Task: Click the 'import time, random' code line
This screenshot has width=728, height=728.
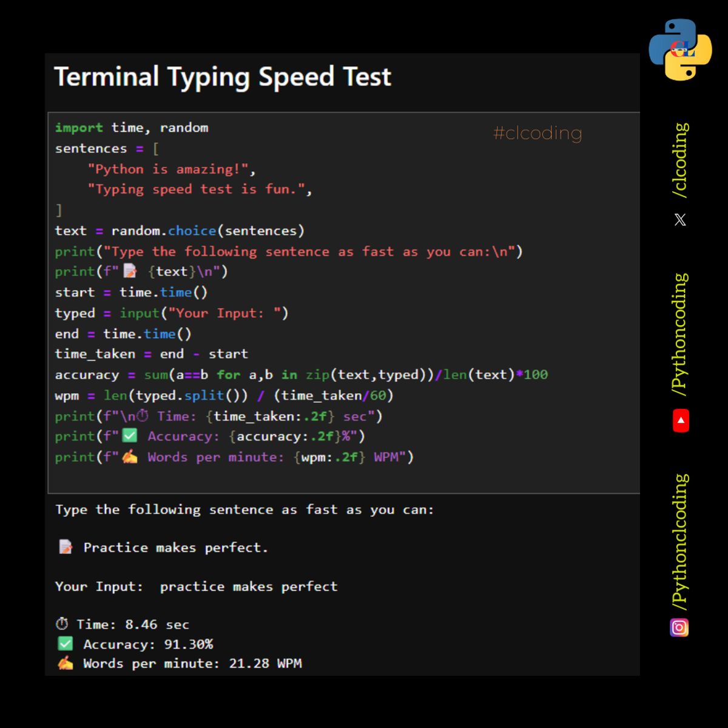Action: 132,127
